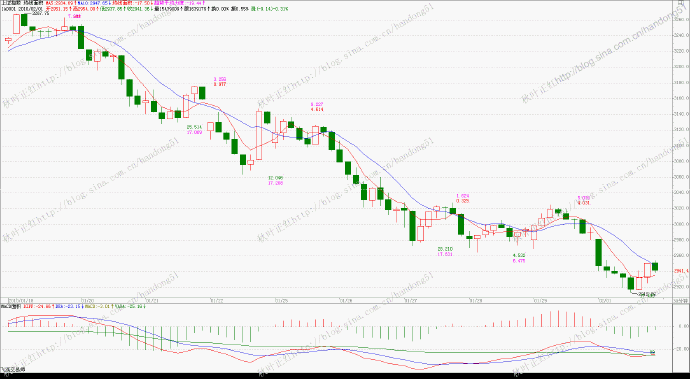This screenshot has height=379, width=690.
Task: Click the 0.00 level on the MACD axis
Action: [x=683, y=326]
